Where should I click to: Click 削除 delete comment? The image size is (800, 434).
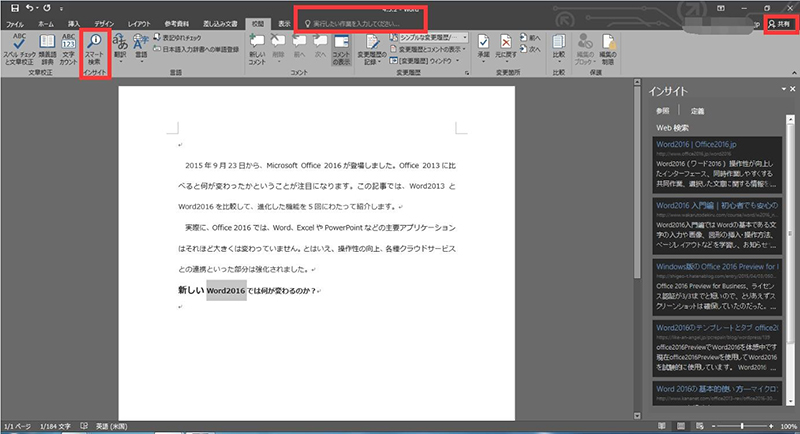pyautogui.click(x=278, y=49)
